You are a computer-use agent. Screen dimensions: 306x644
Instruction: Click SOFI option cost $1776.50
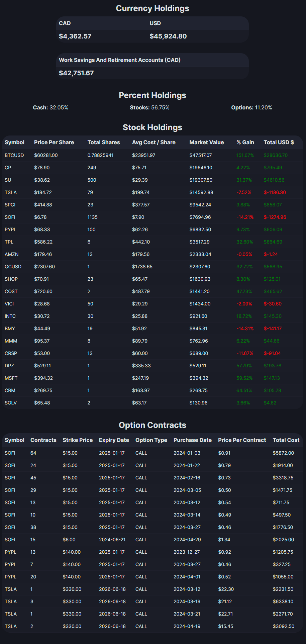click(x=283, y=528)
